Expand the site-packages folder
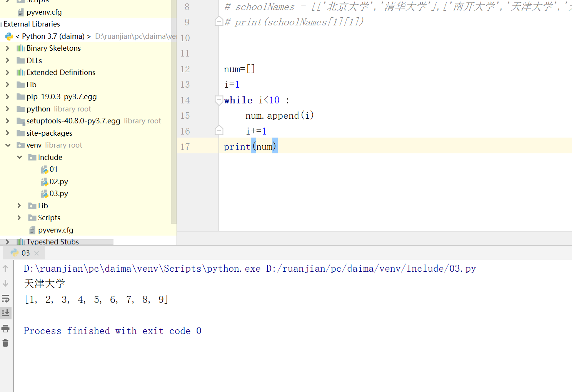572x392 pixels. pyautogui.click(x=8, y=133)
